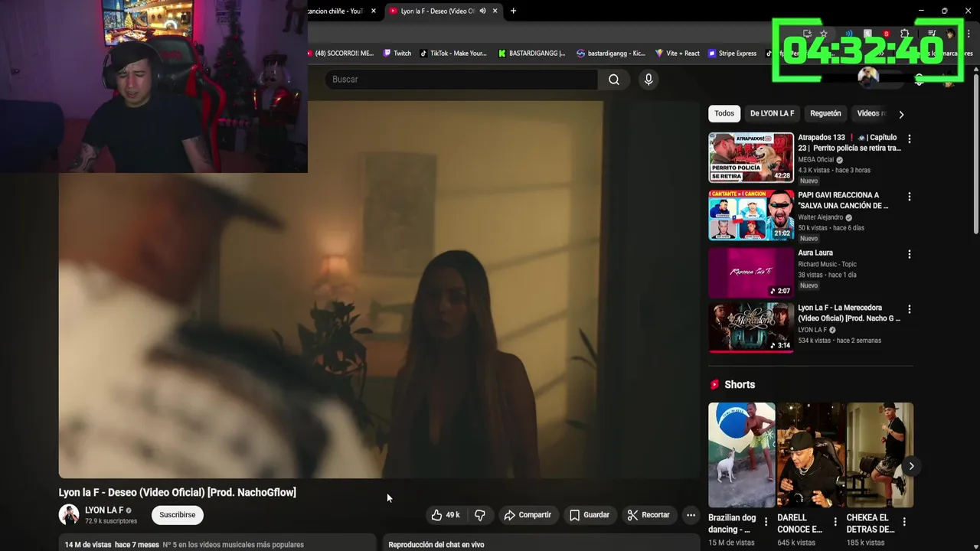Click in the Buscar search field

[x=461, y=80]
